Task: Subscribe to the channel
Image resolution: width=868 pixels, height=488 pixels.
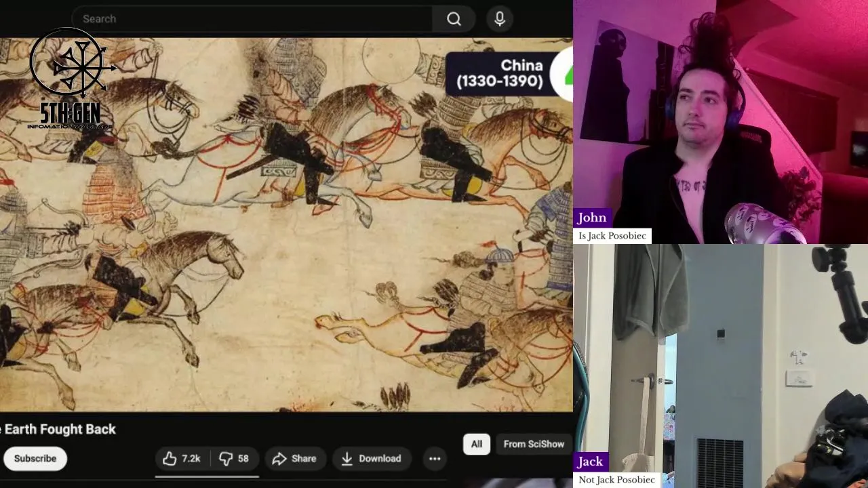Action: pos(35,459)
